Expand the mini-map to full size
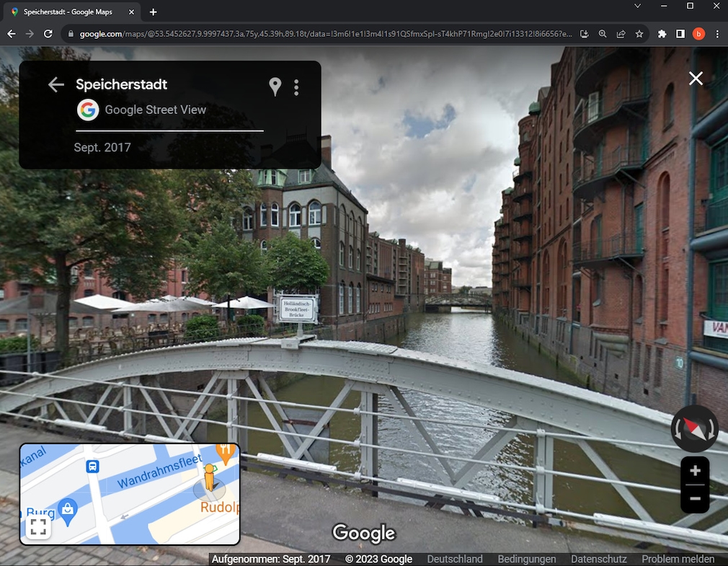728x566 pixels. pyautogui.click(x=39, y=527)
